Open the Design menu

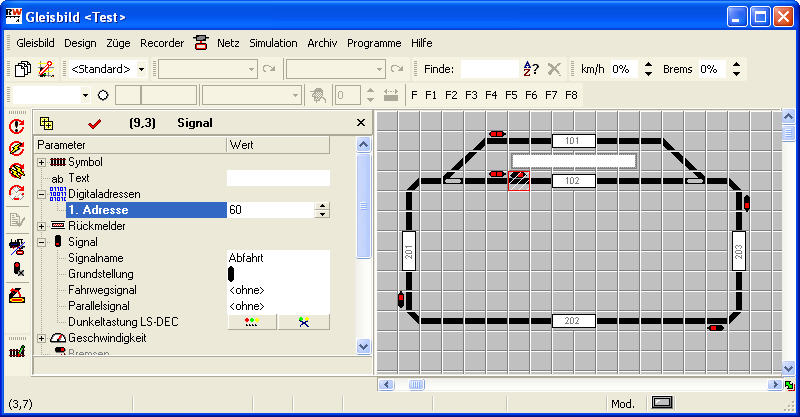80,43
